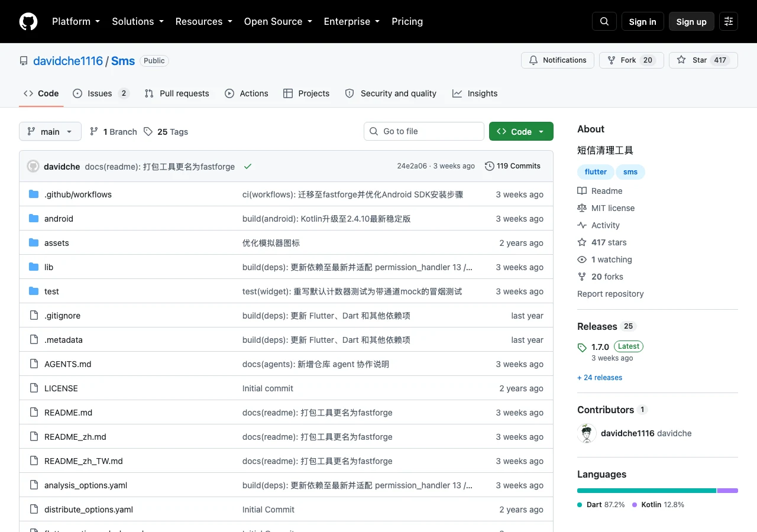Click the Sign in button
The height and width of the screenshot is (532, 757).
(x=643, y=21)
